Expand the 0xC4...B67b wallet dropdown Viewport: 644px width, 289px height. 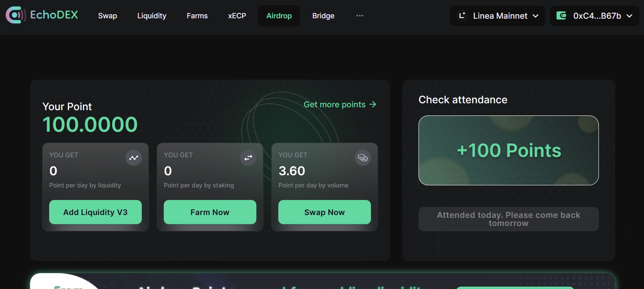click(629, 16)
